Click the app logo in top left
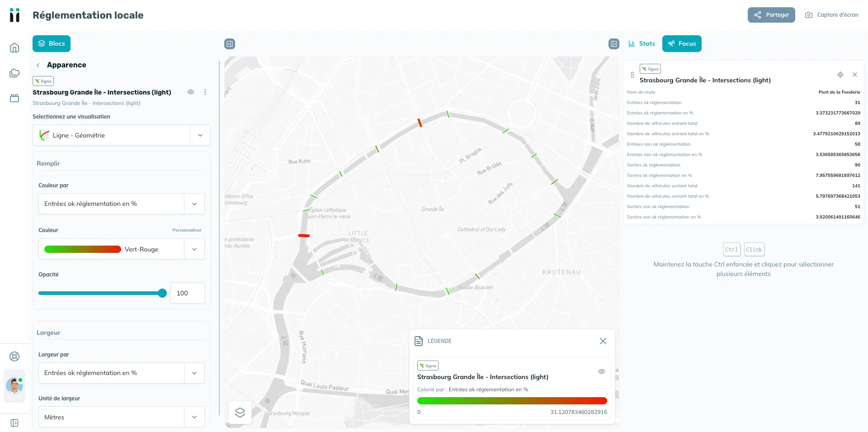This screenshot has width=868, height=432. (x=14, y=15)
